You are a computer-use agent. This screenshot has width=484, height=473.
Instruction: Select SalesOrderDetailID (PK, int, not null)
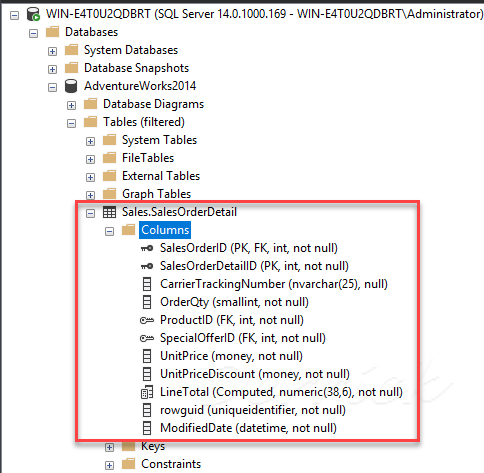point(254,266)
